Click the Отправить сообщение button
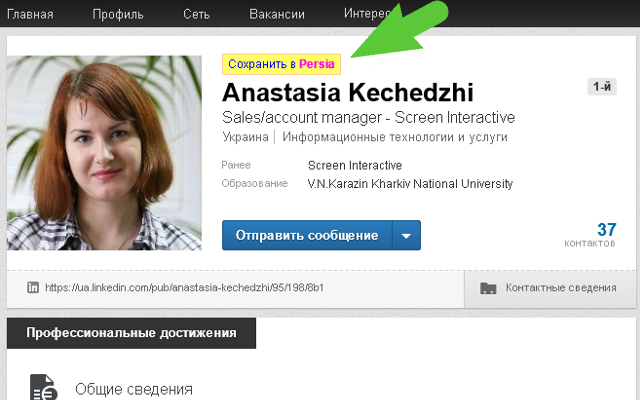 coord(306,236)
